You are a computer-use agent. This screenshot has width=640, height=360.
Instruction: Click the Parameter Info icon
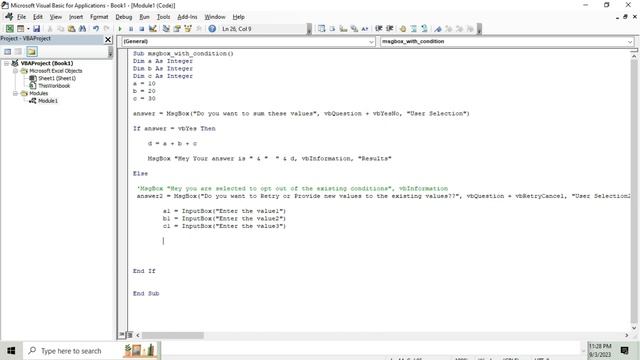(x=354, y=29)
